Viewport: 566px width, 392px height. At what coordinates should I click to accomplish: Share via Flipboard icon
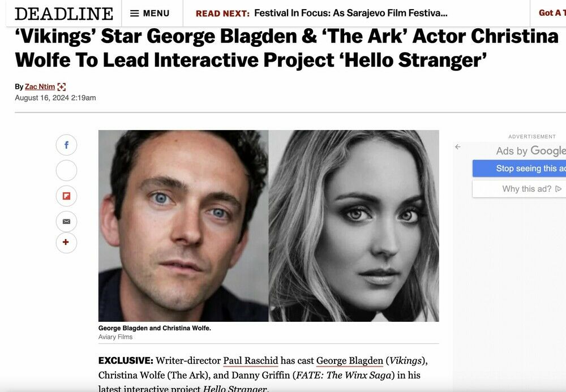pyautogui.click(x=66, y=196)
